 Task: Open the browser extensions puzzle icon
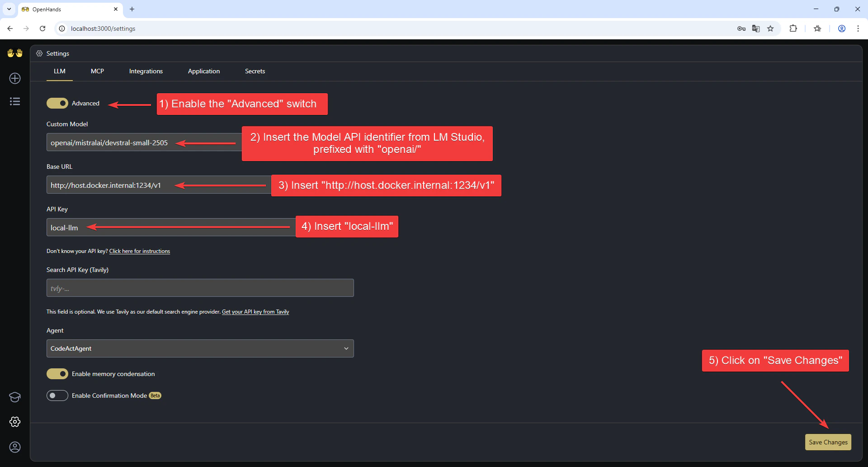(793, 29)
